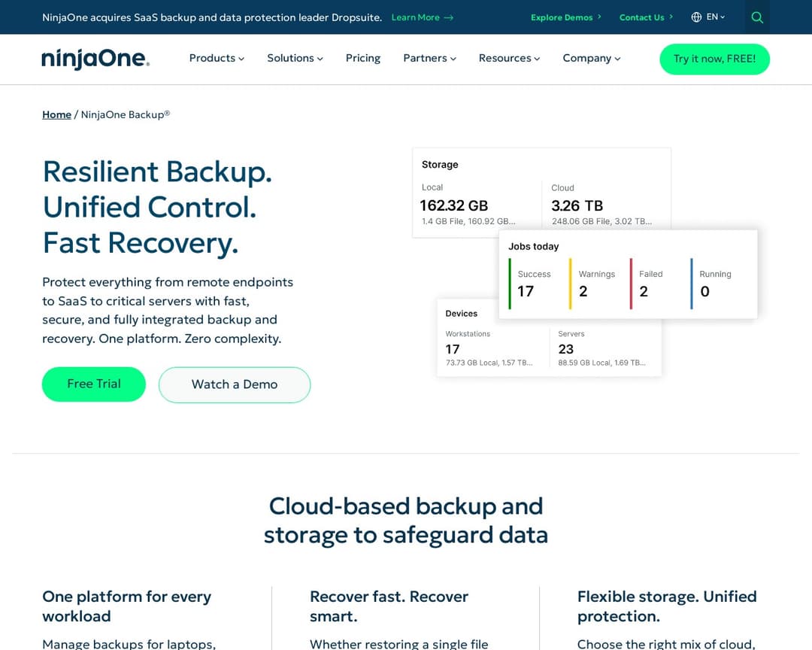Open Explore Demos link

point(565,17)
